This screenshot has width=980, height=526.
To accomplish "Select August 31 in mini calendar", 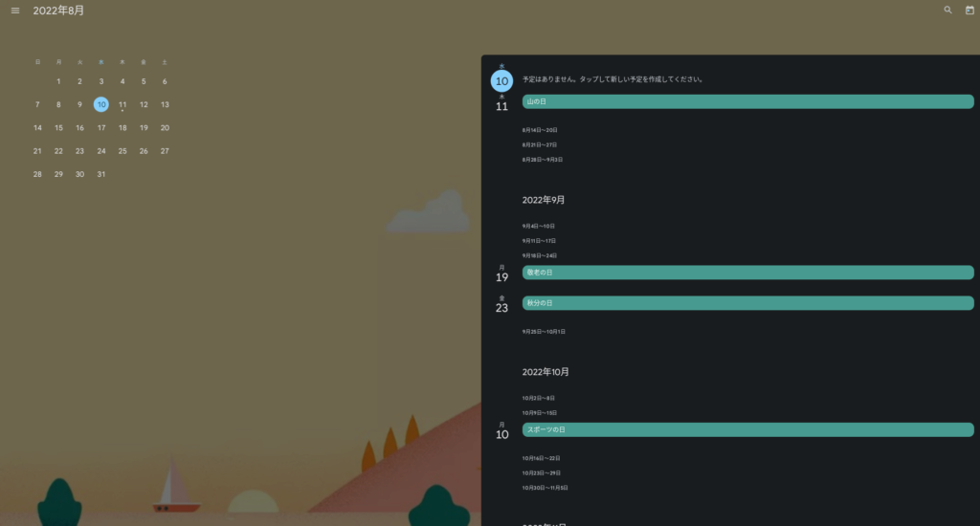I will point(101,174).
